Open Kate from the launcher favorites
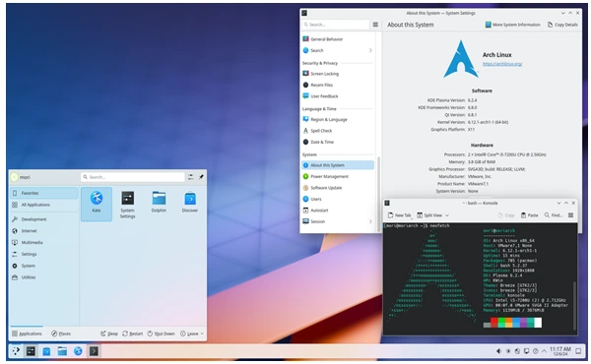Viewport: 591px width, 364px height. click(97, 204)
